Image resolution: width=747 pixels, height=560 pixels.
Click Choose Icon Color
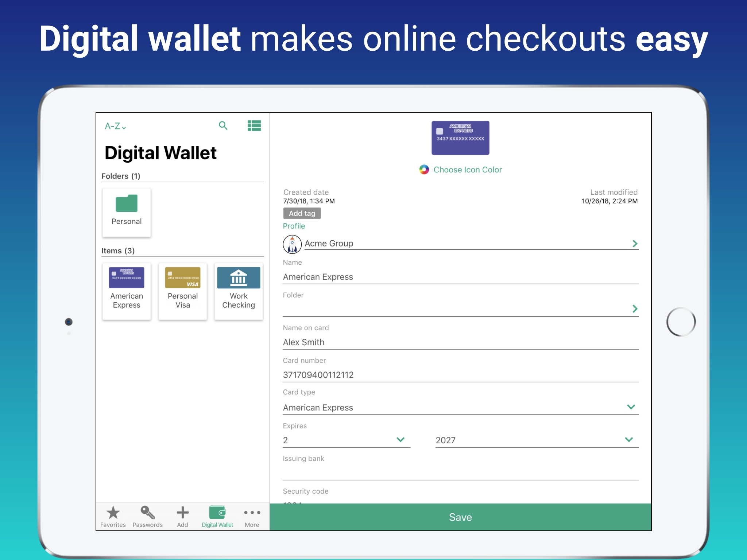[x=467, y=170]
